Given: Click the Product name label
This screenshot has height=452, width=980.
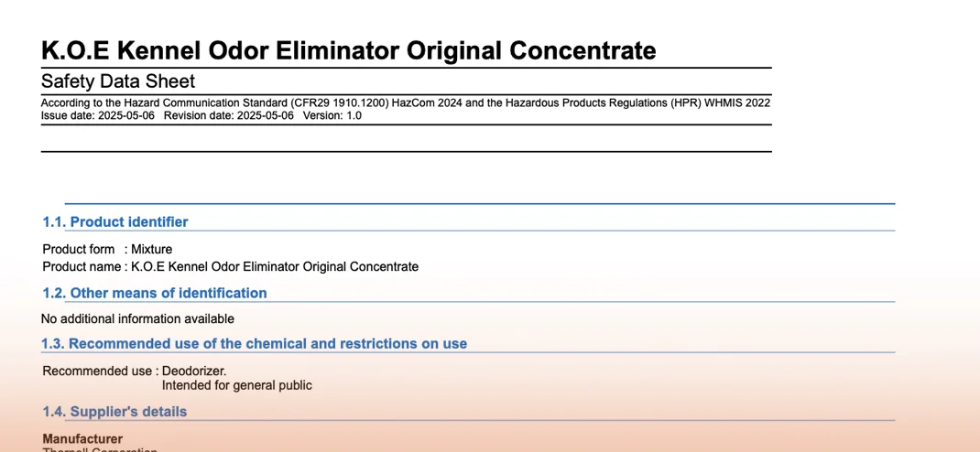Looking at the screenshot, I should [x=82, y=267].
